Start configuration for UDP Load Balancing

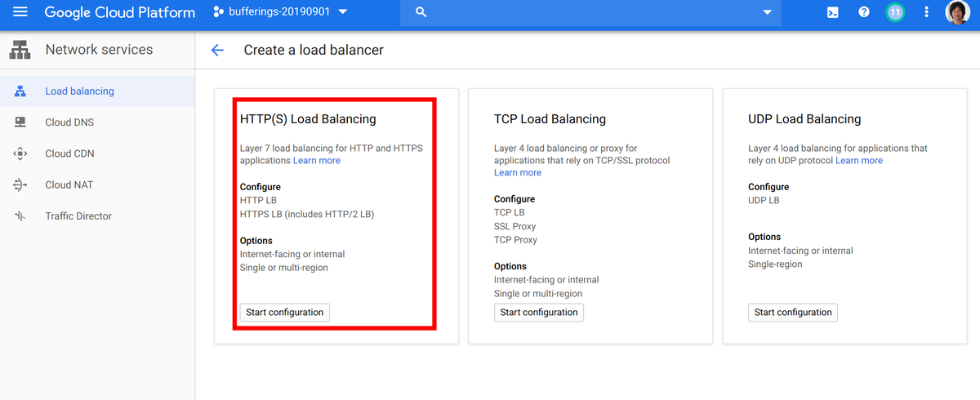point(793,312)
